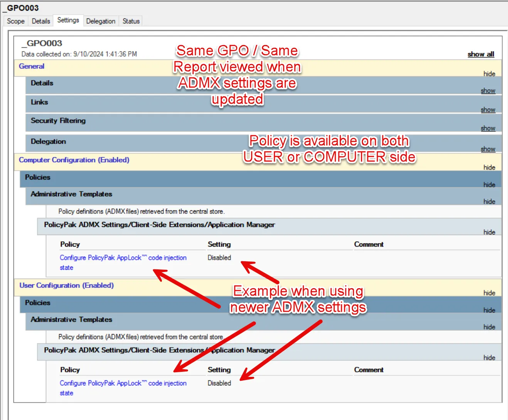The height and width of the screenshot is (420, 508).
Task: Hide PolicyPak Application Manager under Computer Configuration
Action: 489,232
